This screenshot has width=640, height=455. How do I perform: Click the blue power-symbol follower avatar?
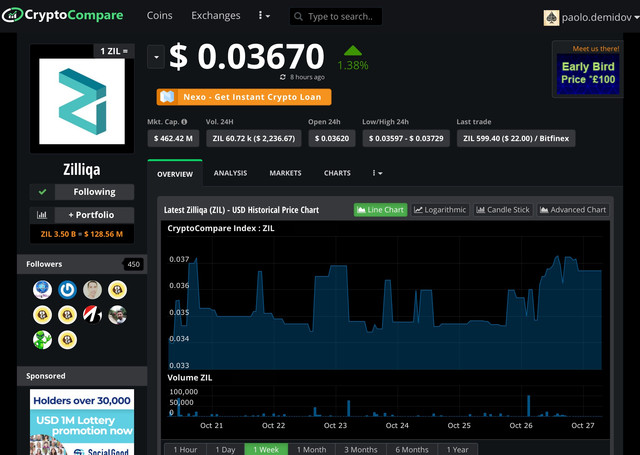(x=67, y=290)
